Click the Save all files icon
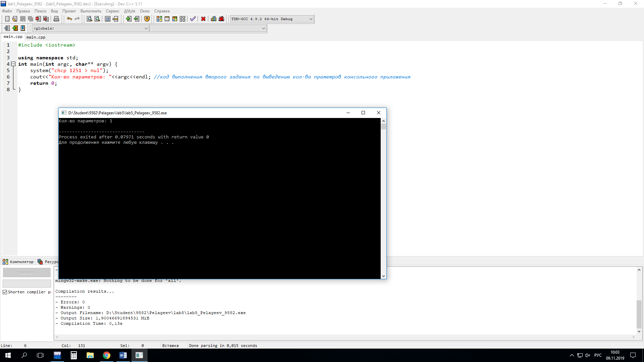 point(31,19)
